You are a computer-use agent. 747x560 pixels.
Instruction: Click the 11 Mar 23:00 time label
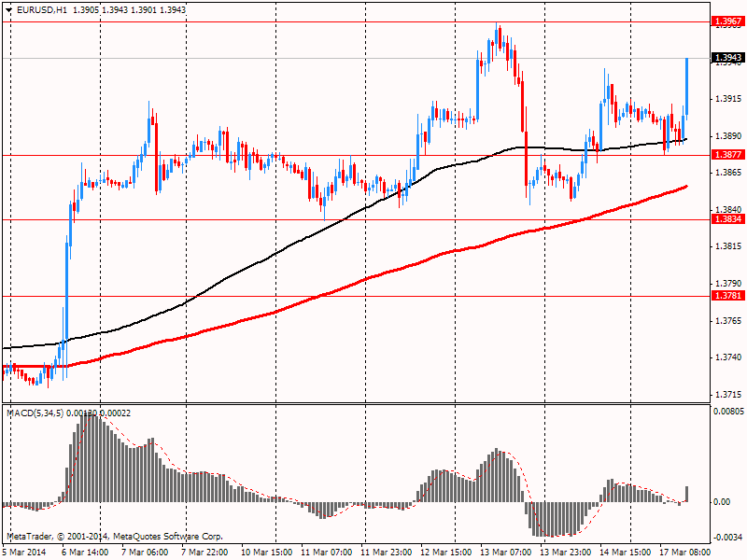tap(387, 553)
